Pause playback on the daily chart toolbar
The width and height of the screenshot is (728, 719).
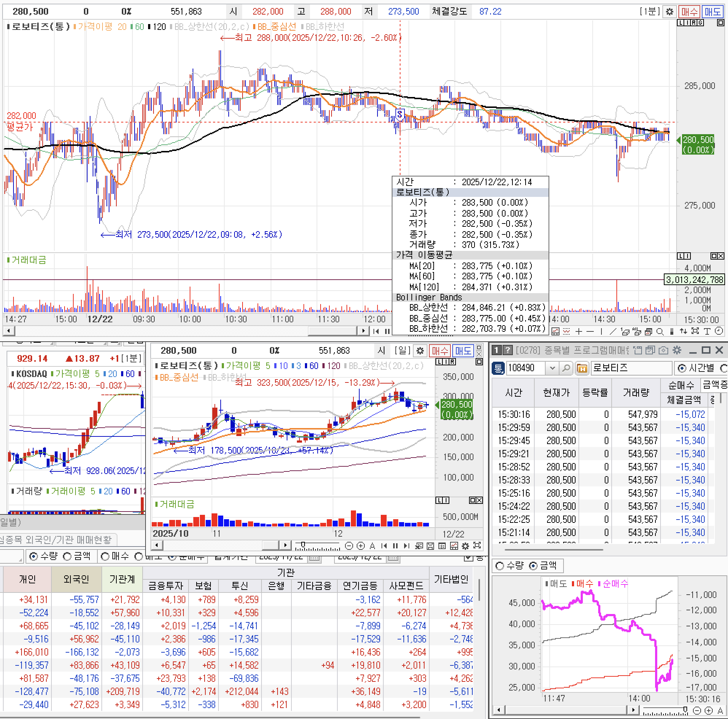pos(395,546)
